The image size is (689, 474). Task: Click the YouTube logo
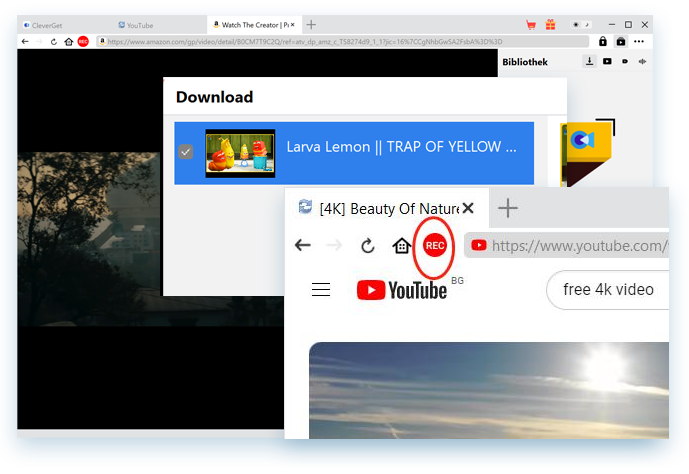pyautogui.click(x=402, y=290)
